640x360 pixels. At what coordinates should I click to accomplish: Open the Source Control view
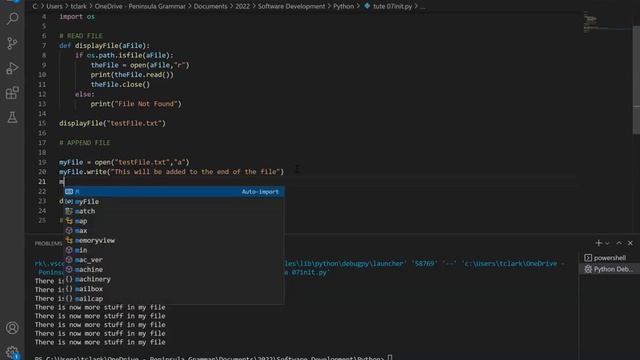pyautogui.click(x=12, y=43)
